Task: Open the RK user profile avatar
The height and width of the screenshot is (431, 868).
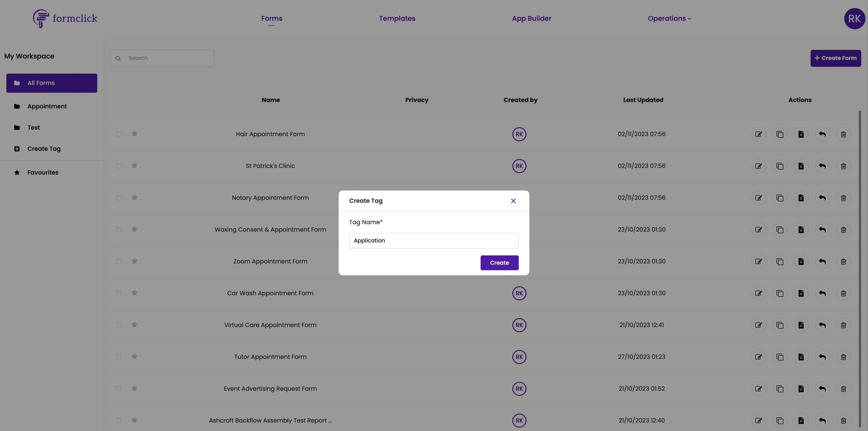Action: pos(854,18)
